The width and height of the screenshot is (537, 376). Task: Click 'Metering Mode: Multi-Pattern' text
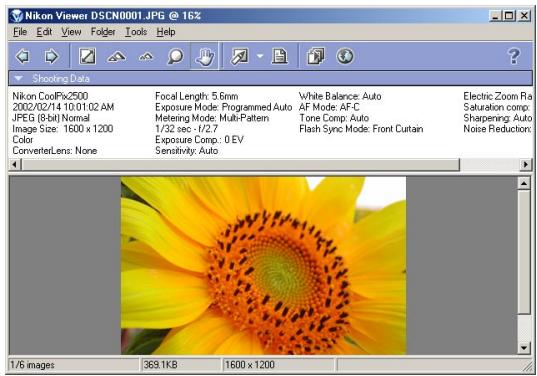(x=212, y=118)
